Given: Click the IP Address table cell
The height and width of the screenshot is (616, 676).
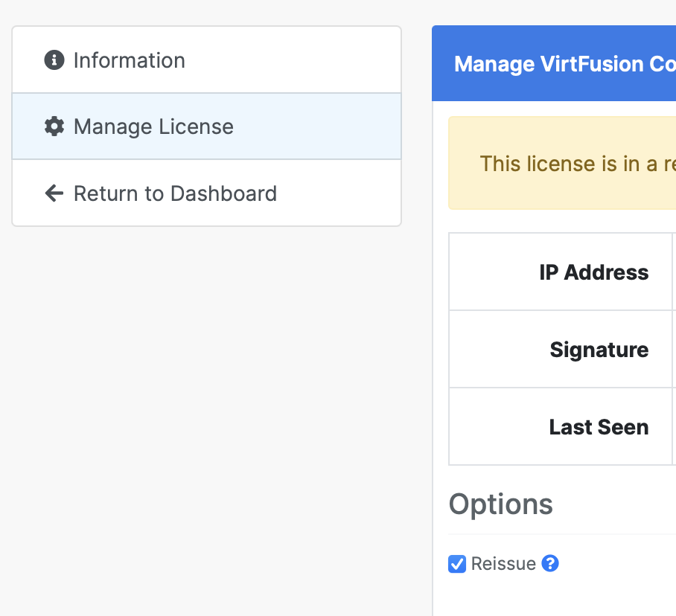Looking at the screenshot, I should point(561,272).
